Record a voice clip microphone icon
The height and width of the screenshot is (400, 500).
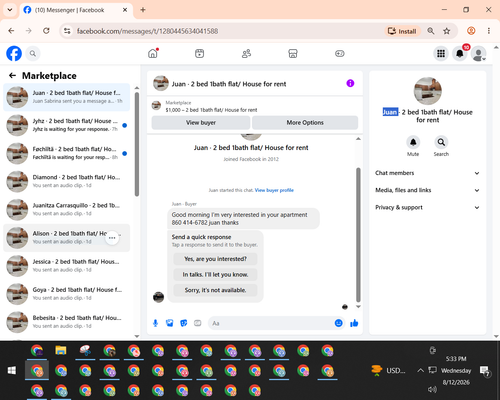[155, 323]
